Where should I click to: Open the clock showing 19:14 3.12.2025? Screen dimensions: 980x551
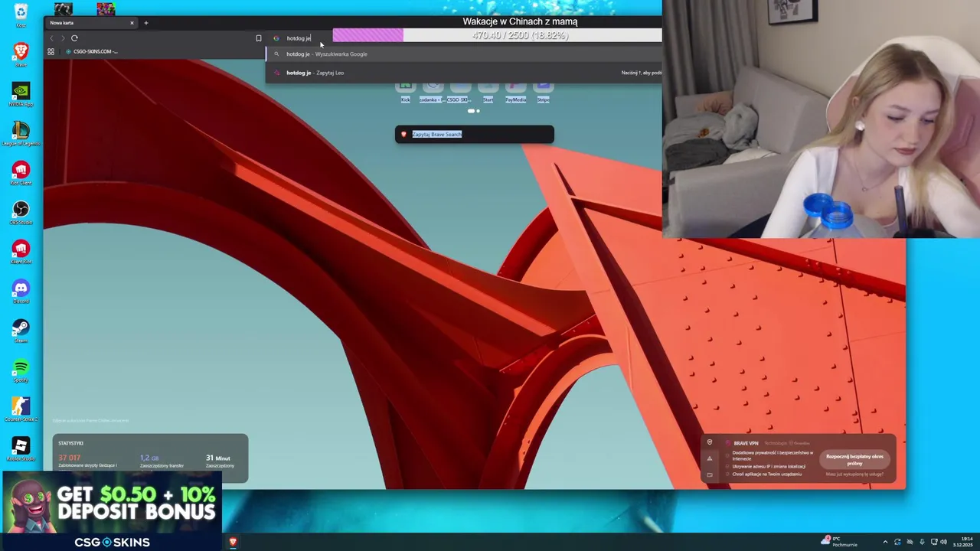pos(962,542)
